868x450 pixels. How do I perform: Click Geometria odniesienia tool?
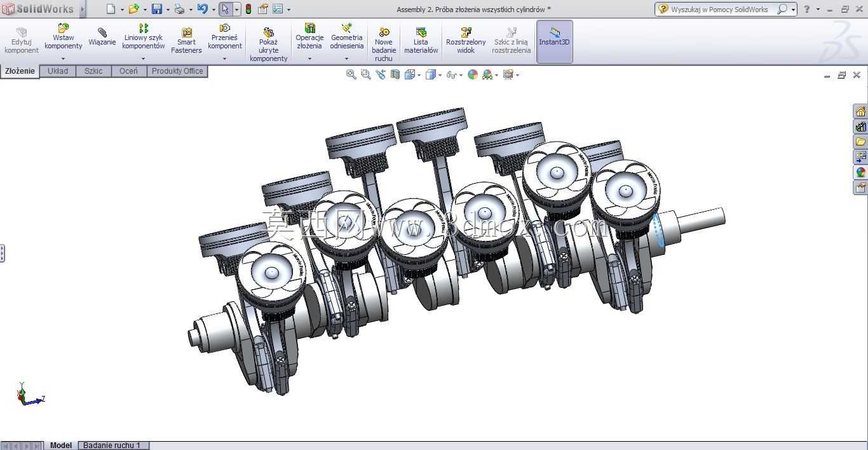(346, 37)
